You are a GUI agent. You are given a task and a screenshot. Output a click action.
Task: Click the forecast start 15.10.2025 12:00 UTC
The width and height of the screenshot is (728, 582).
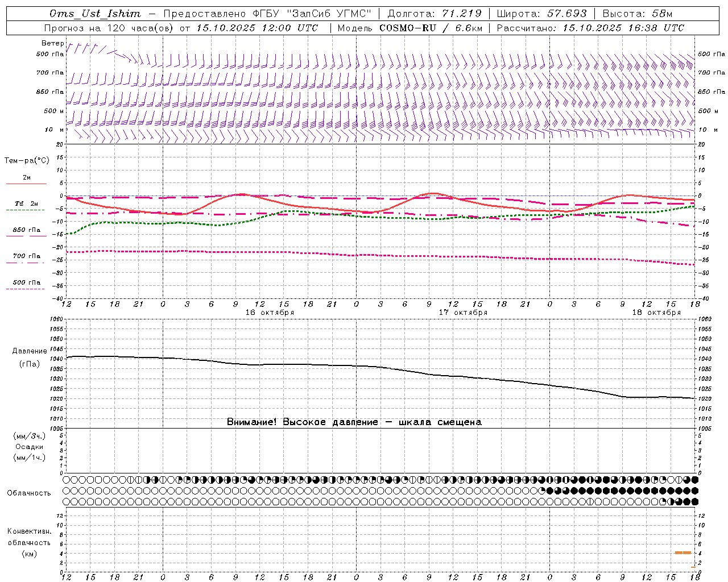click(x=257, y=28)
